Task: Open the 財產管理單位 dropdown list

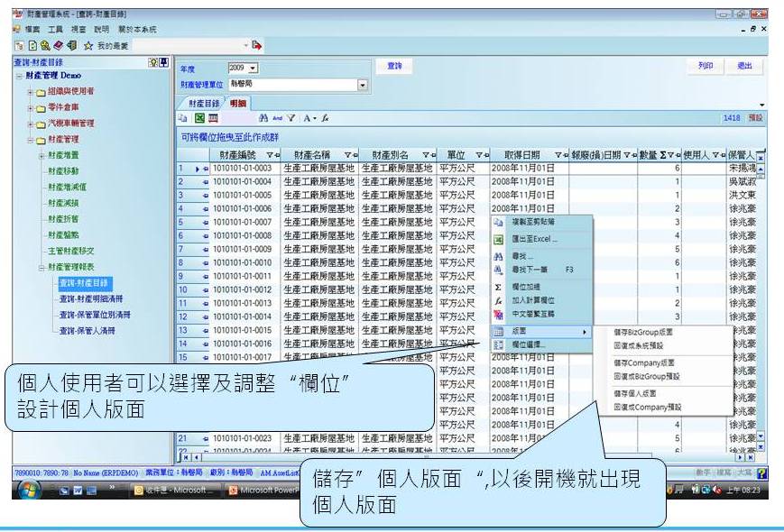Action: point(363,85)
